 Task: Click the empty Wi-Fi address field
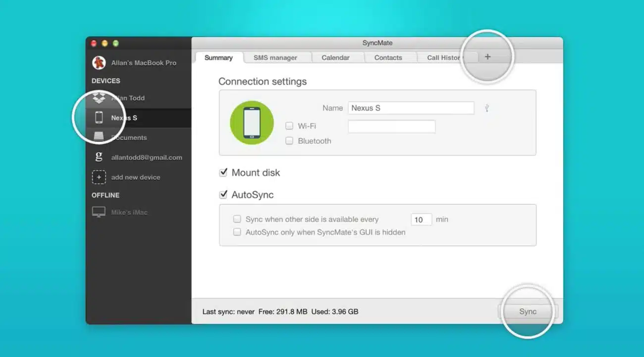pyautogui.click(x=392, y=126)
